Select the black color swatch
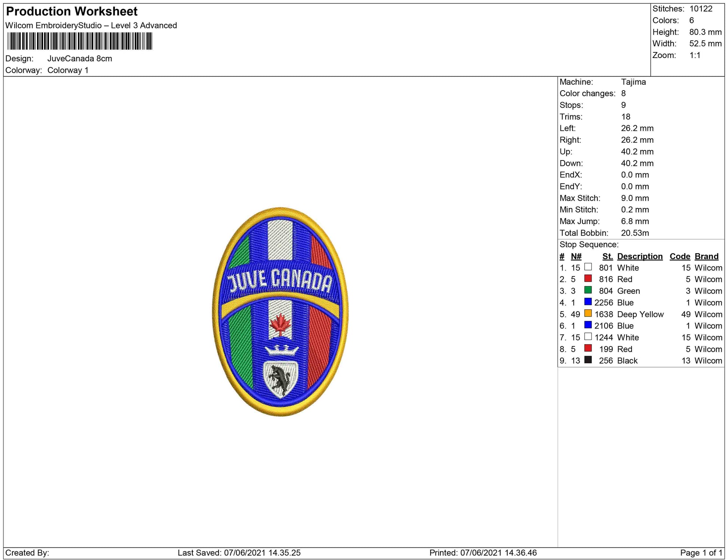 588,360
